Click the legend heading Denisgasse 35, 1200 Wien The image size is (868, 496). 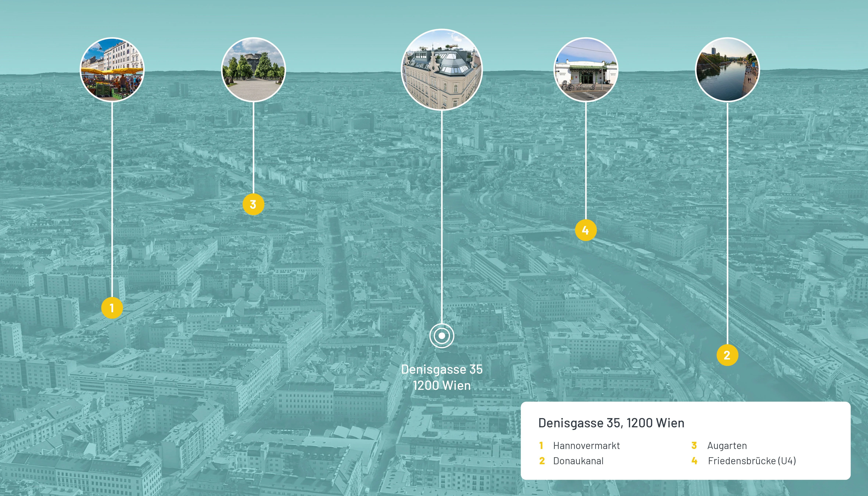point(611,423)
